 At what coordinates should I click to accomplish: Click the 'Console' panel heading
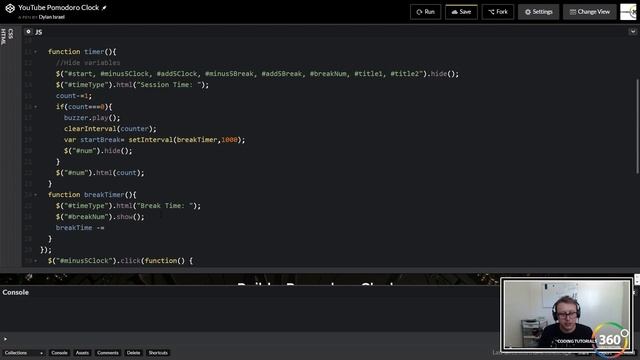pyautogui.click(x=16, y=292)
